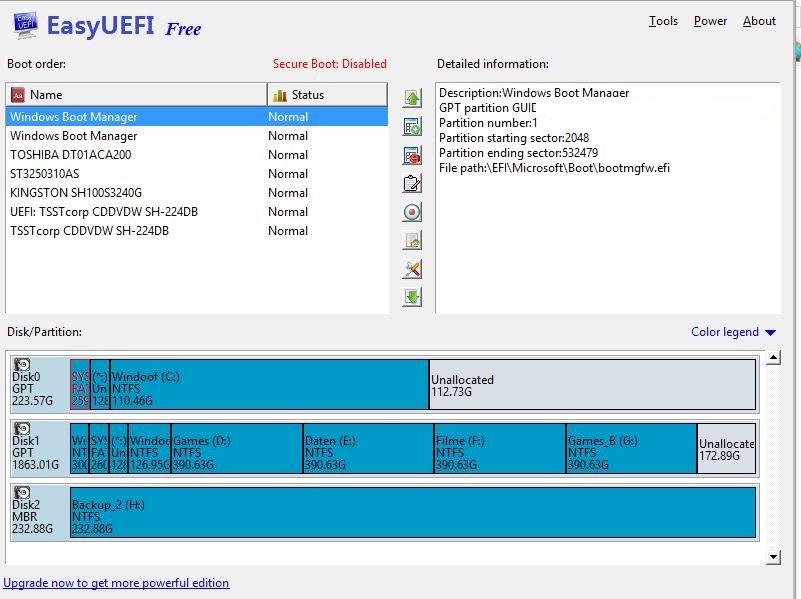Click the red circle one-time boot icon
The width and height of the screenshot is (801, 599).
coord(412,212)
